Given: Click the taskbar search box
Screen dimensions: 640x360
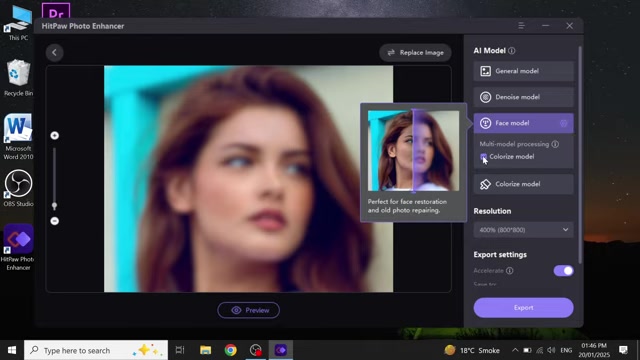Looking at the screenshot, I should point(96,350).
